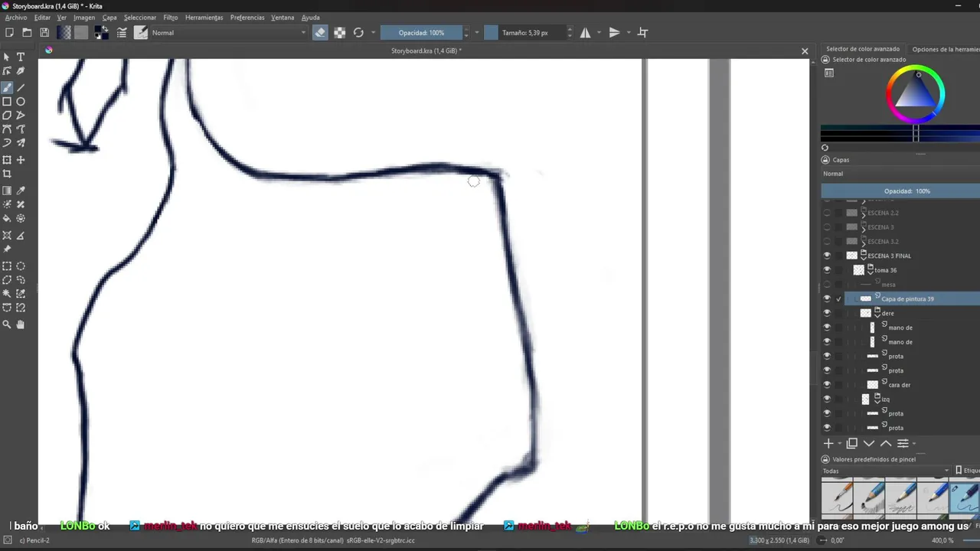Open the Archivo menu
This screenshot has height=551, width=980.
coord(16,18)
